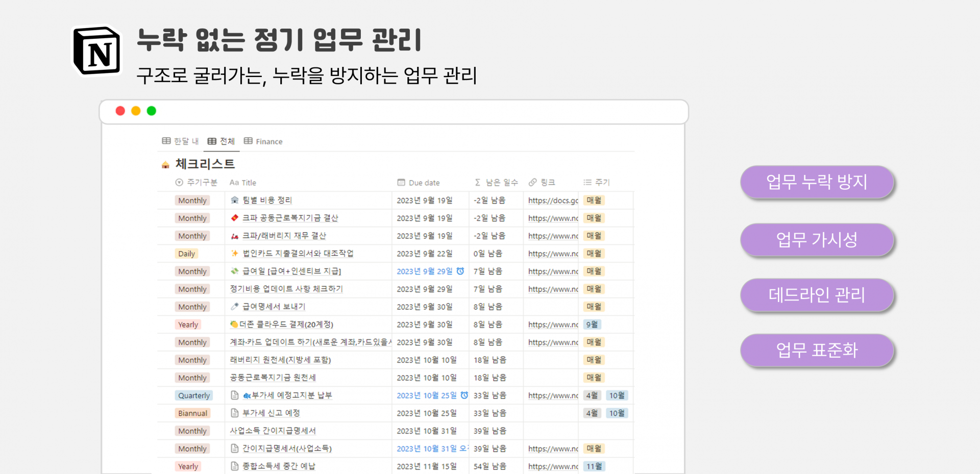
Task: Open the 주기구분 column header menu
Action: pyautogui.click(x=196, y=182)
